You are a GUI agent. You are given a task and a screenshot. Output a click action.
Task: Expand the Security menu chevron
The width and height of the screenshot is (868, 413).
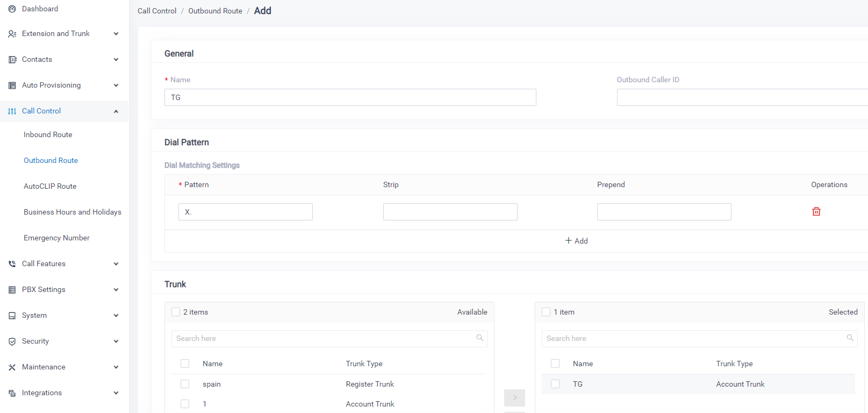pyautogui.click(x=116, y=341)
